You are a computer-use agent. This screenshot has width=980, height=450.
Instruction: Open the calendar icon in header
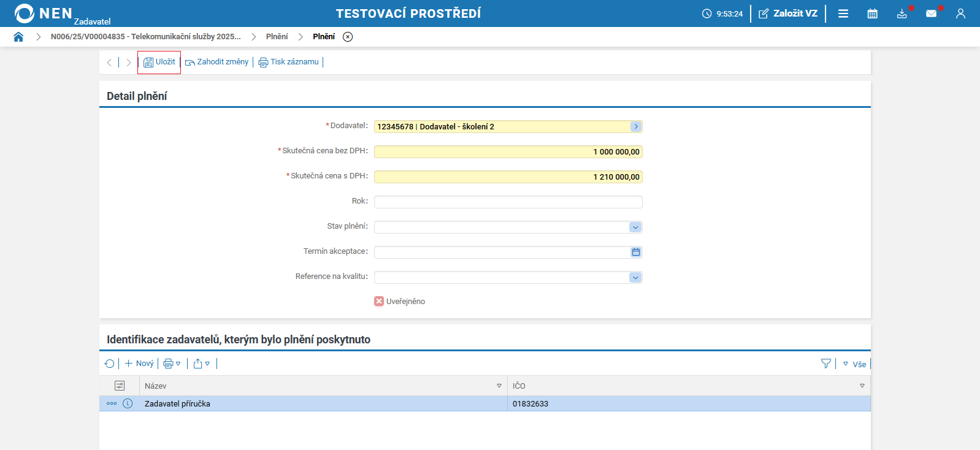tap(873, 13)
